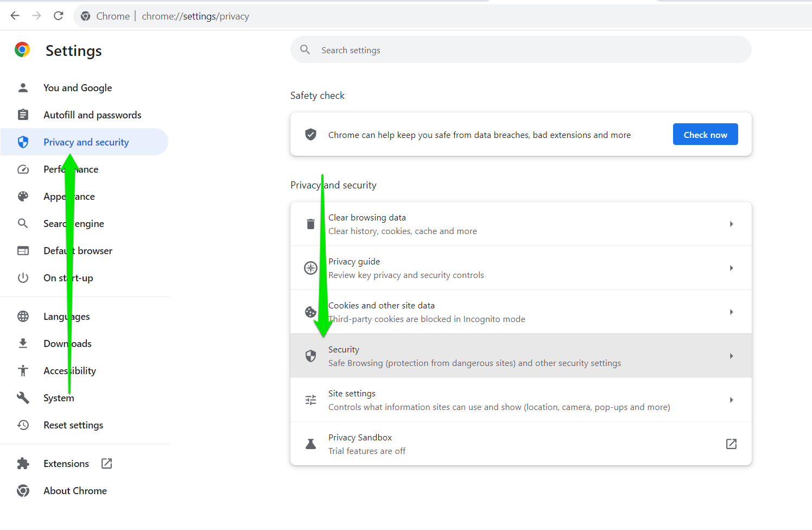
Task: Click the address bar URL chrome://settings/privacy
Action: 195,16
